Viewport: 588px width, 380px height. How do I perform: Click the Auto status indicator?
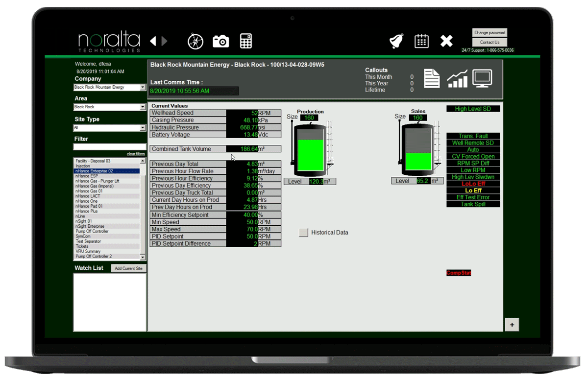coord(473,150)
